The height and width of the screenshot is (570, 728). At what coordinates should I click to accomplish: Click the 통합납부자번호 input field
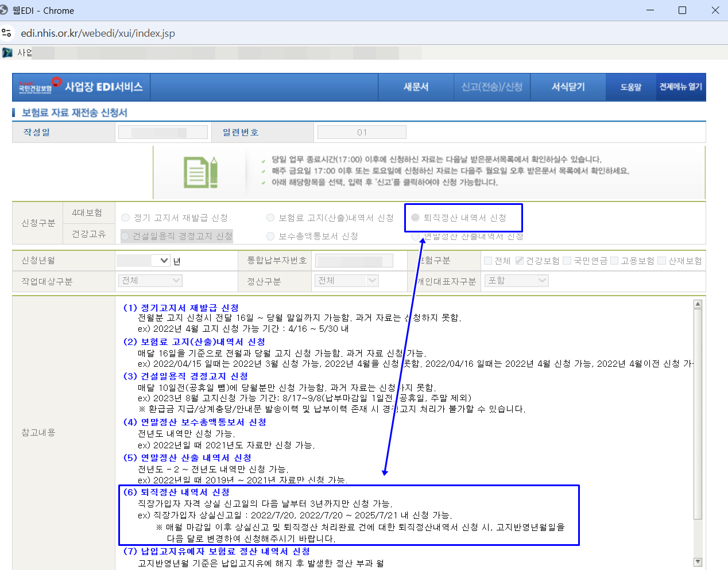pos(354,261)
